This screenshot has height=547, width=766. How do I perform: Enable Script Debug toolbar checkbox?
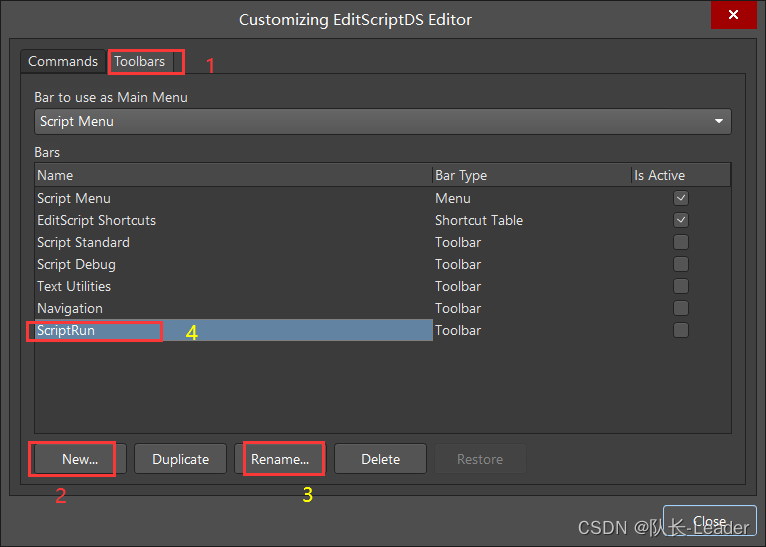(681, 264)
